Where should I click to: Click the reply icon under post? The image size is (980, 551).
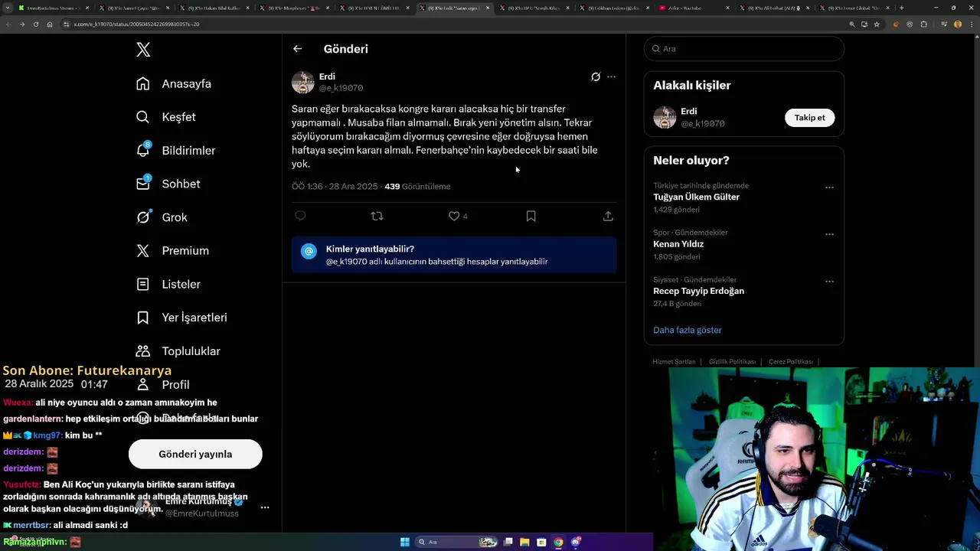coord(300,217)
